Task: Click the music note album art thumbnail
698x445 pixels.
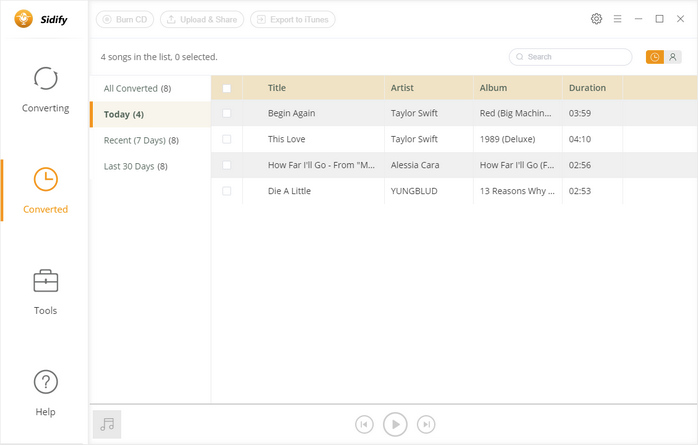Action: 107,424
